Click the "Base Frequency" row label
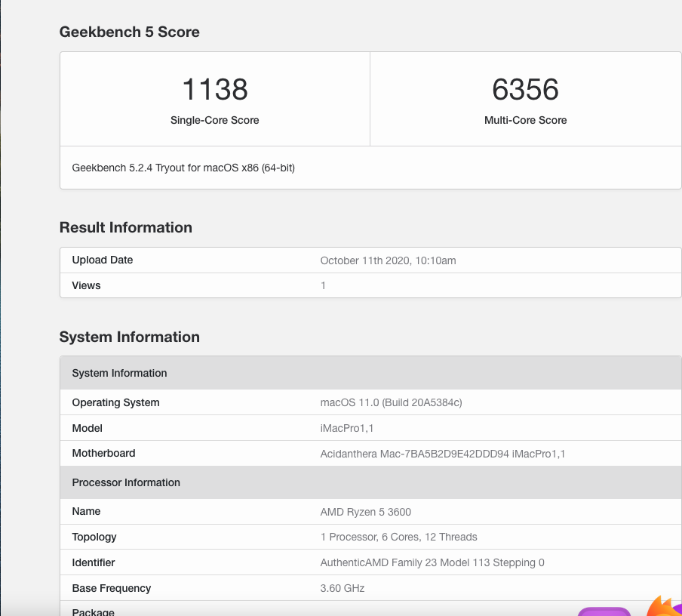Viewport: 682px width, 616px height. [112, 588]
